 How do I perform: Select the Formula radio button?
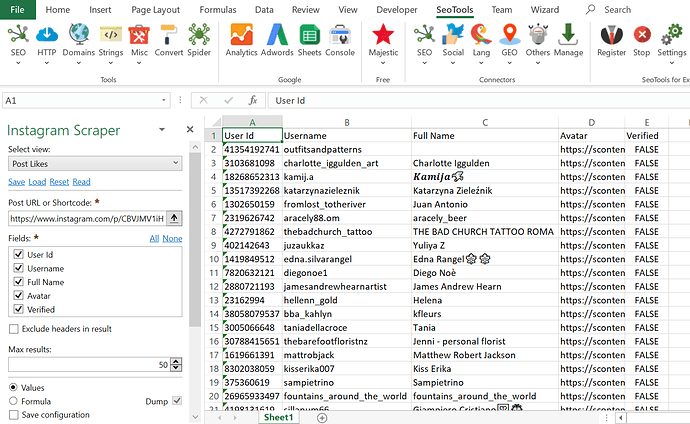[13, 401]
